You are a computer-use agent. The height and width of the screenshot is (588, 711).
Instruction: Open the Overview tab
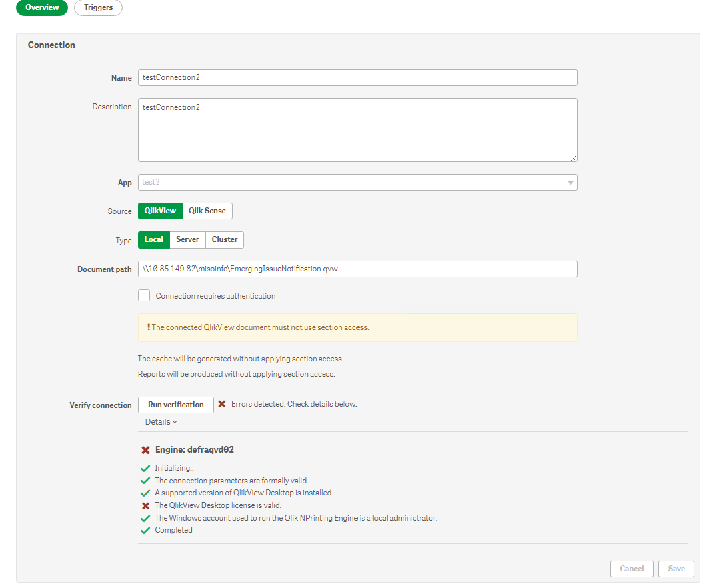coord(42,8)
